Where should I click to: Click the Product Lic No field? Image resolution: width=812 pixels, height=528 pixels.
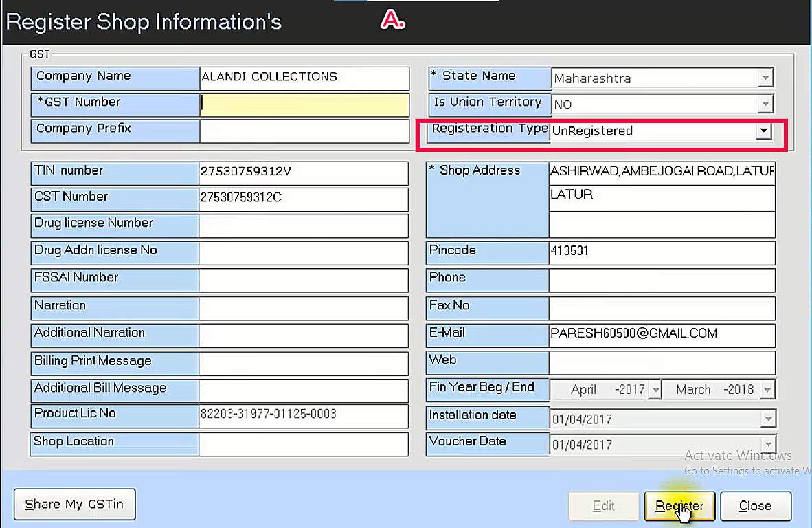(x=304, y=417)
